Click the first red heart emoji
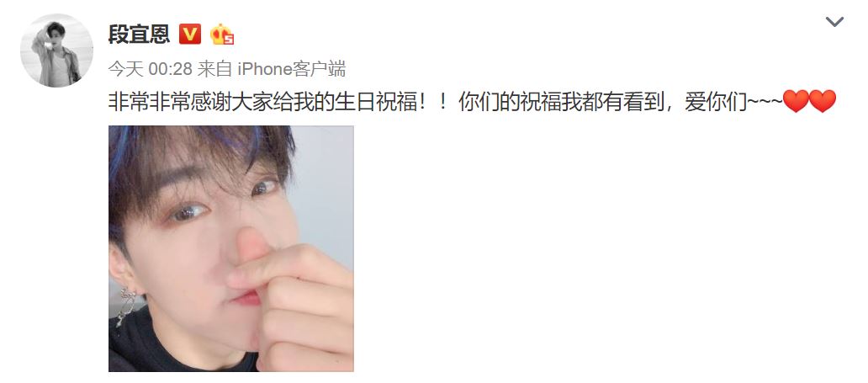Viewport: 868px width, 383px height. coord(796,101)
